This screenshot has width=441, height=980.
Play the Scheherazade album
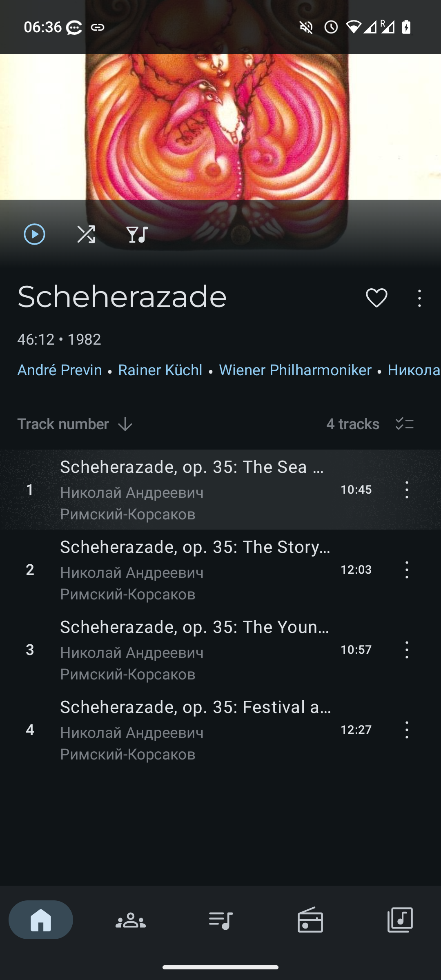(x=34, y=234)
